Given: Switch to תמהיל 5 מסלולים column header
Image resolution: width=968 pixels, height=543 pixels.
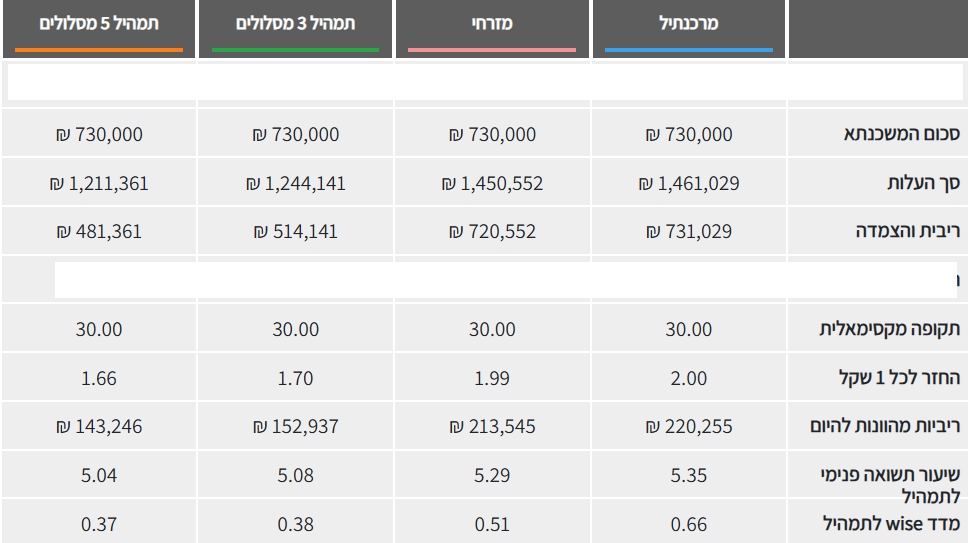Looking at the screenshot, I should pos(99,23).
